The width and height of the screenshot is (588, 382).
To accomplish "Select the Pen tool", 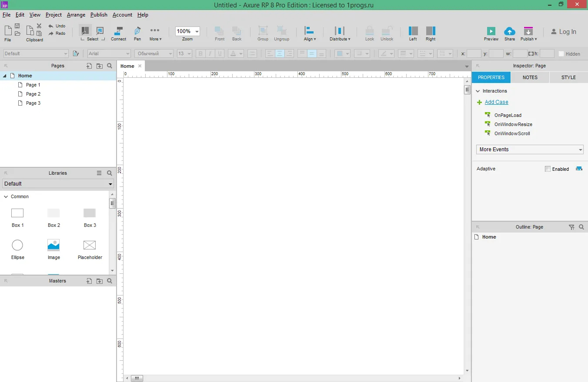I will click(x=137, y=33).
